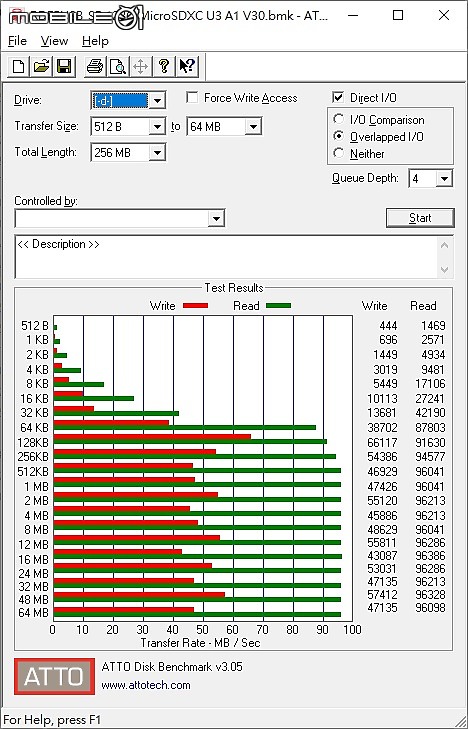
Task: Click the www.attotech.com text
Action: [146, 685]
